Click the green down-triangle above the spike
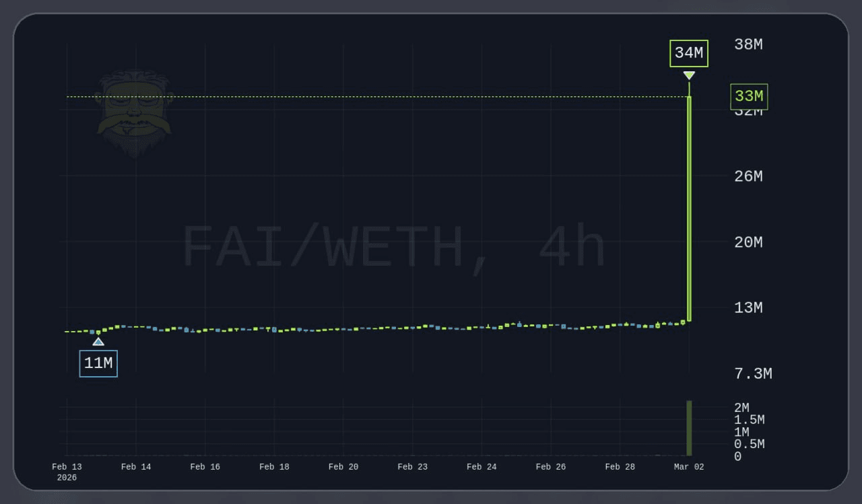Viewport: 862px width, 504px height. (x=688, y=75)
